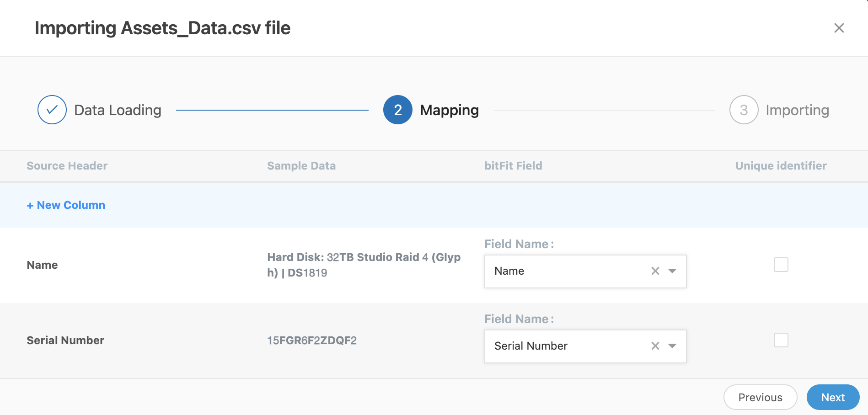Click the sample data value 15FGR6F2ZDQF2

pyautogui.click(x=312, y=340)
